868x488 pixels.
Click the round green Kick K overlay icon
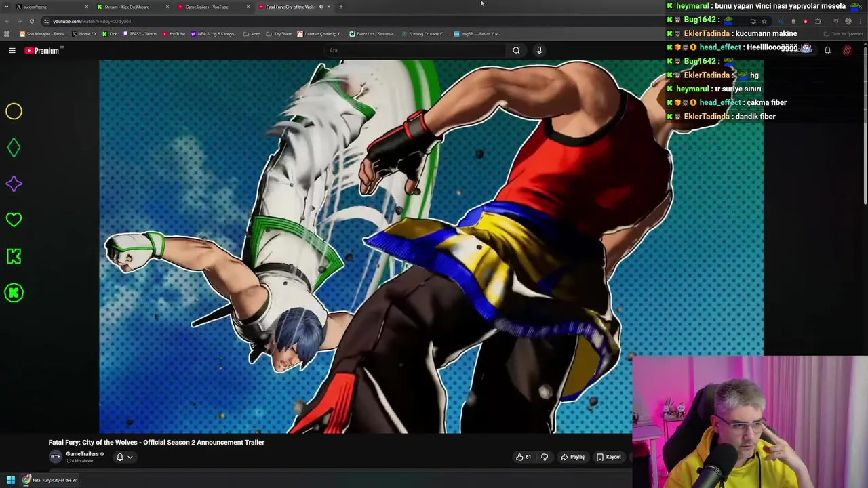14,293
